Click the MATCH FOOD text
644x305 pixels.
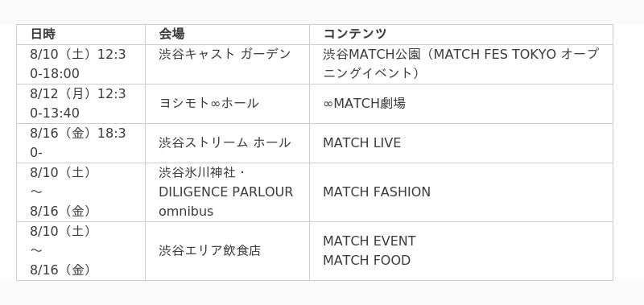366,260
